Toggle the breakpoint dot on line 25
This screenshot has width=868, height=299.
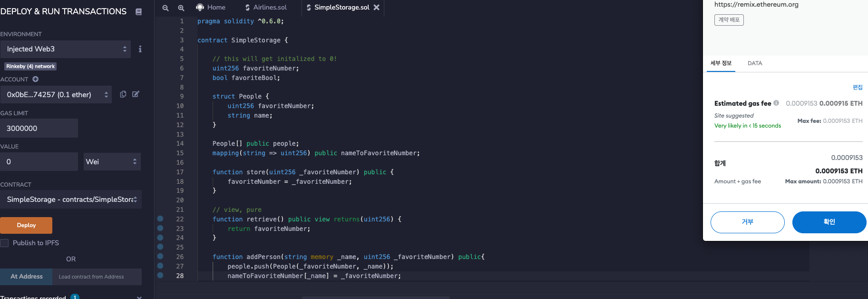point(160,247)
